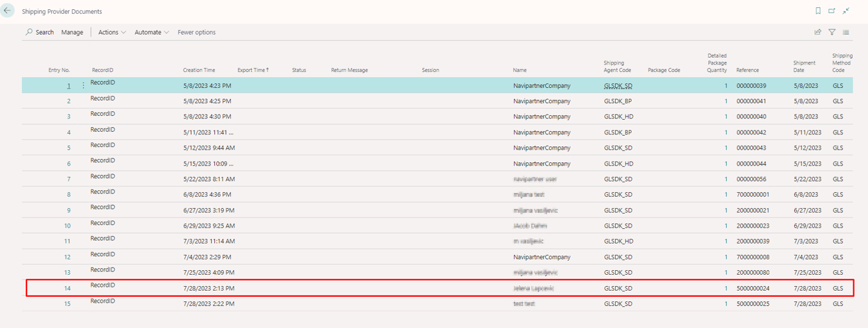Open Entry No. 1 link
This screenshot has width=868, height=328.
(x=68, y=86)
